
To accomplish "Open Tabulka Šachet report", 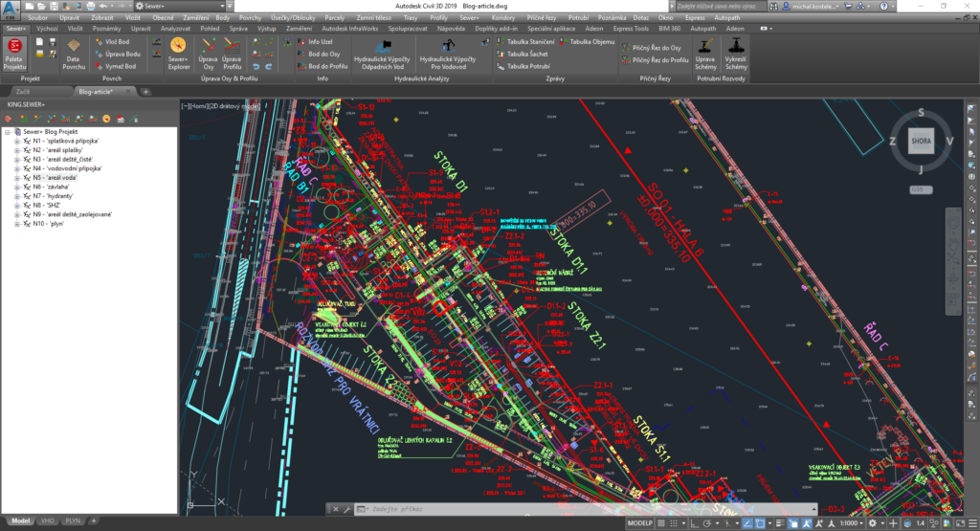I will [x=523, y=54].
